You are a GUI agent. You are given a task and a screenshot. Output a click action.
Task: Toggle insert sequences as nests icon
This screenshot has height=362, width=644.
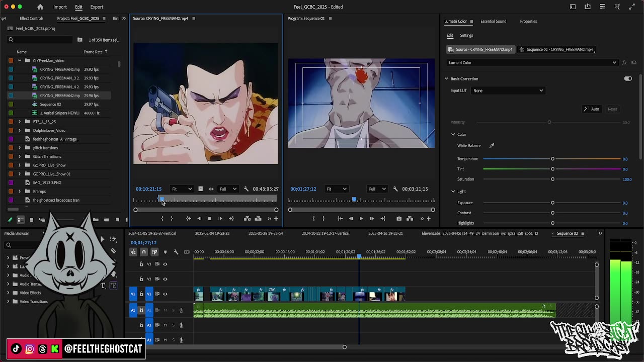coord(133,252)
